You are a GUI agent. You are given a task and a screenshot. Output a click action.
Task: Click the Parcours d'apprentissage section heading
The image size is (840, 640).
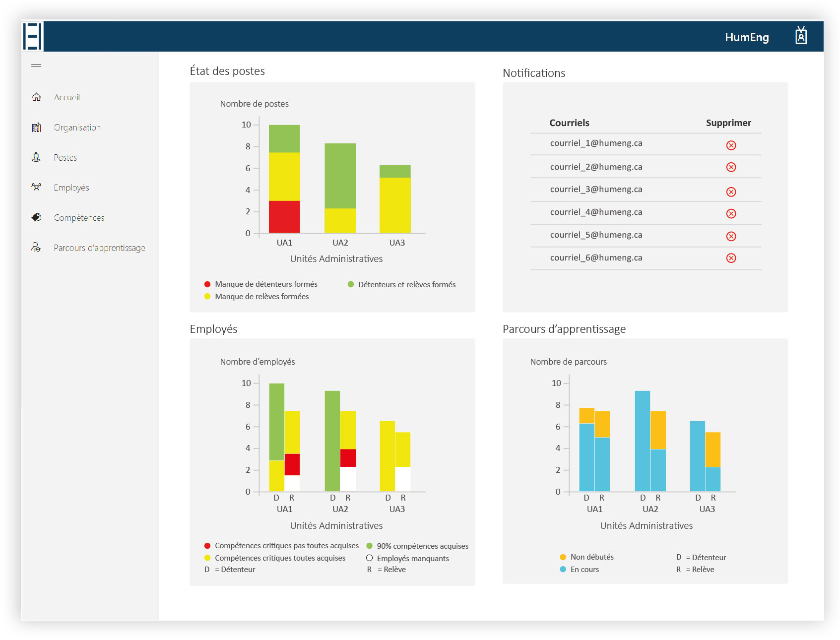(564, 329)
